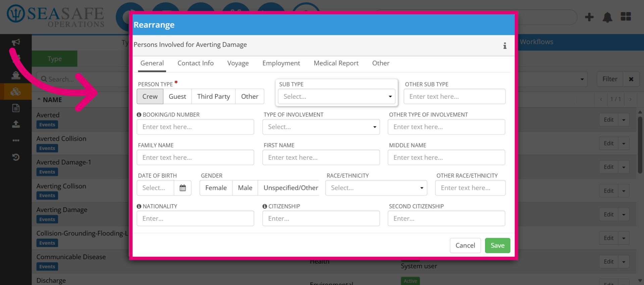Go to previous page with pagination arrow
644x285 pixels.
click(x=601, y=99)
